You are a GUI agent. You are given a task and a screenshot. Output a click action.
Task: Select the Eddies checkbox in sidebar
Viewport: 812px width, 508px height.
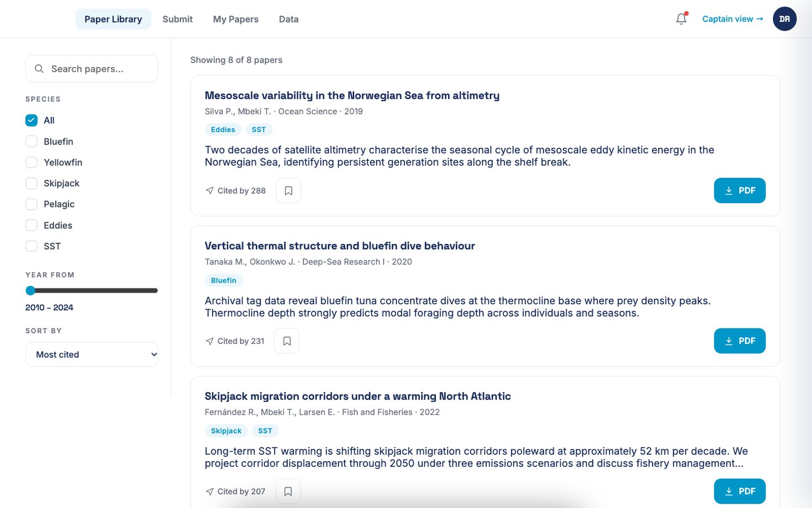pyautogui.click(x=32, y=225)
